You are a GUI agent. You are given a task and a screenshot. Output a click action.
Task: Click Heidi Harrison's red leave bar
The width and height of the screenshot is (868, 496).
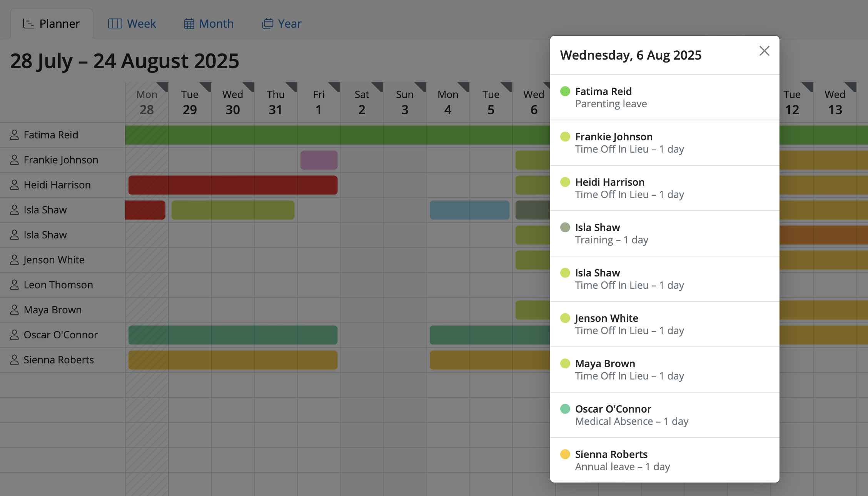tap(233, 185)
